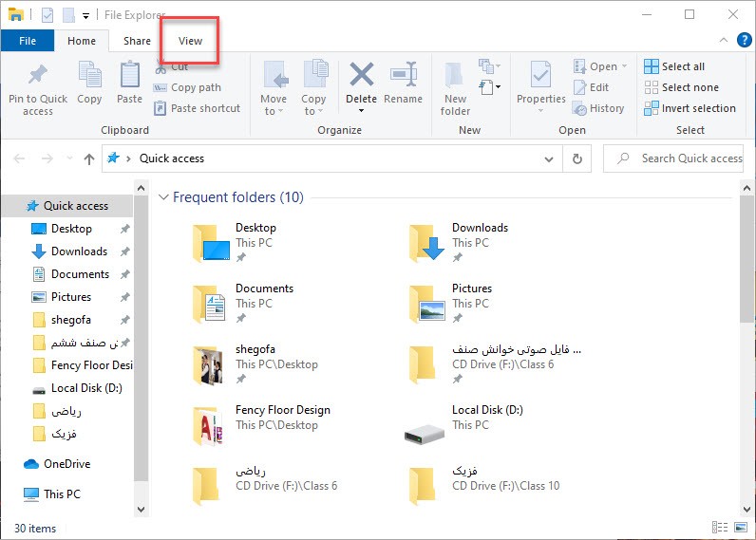Open Recent locations dropdown arrow

point(69,158)
